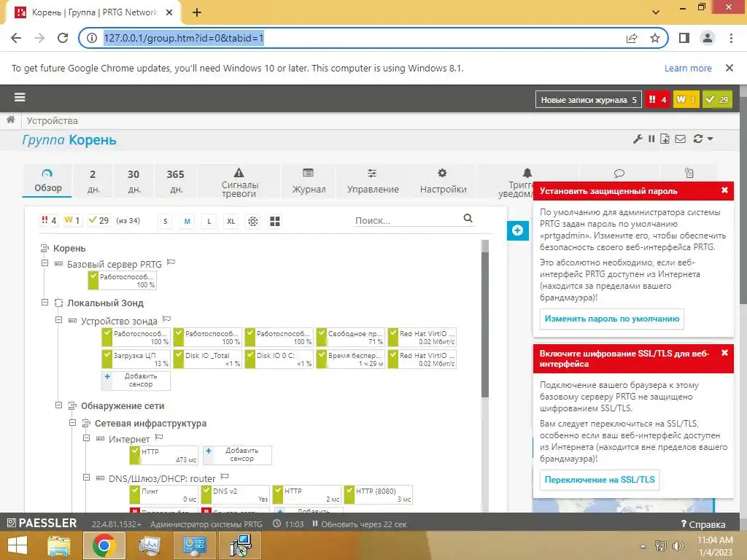Viewport: 747px width, 560px height.
Task: Open the Disk IO _Total sensor
Action: point(207,359)
